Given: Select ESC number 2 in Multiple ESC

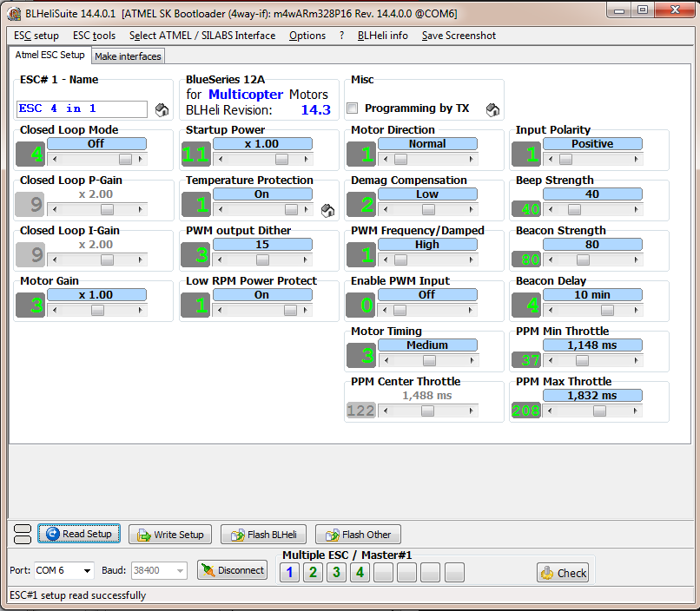Looking at the screenshot, I should click(x=313, y=572).
